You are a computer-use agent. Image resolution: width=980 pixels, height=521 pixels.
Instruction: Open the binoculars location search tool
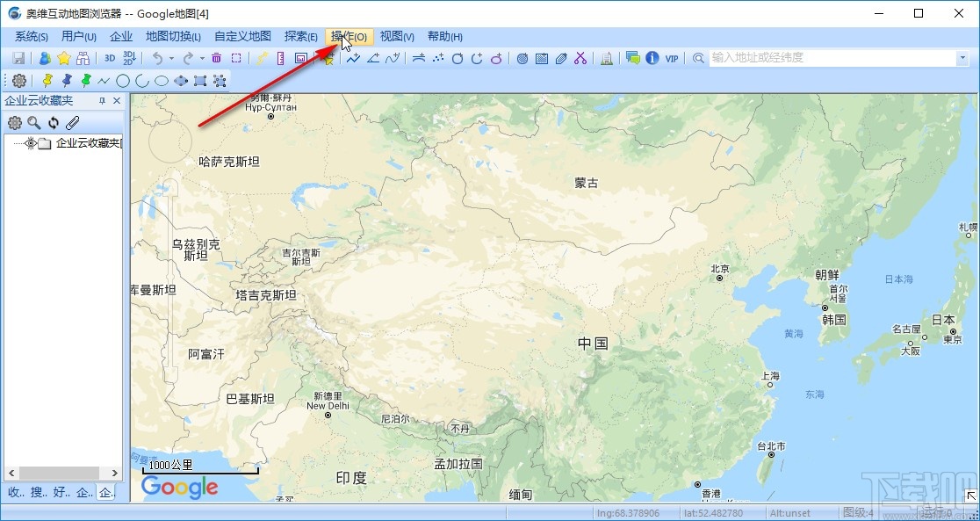click(x=82, y=56)
